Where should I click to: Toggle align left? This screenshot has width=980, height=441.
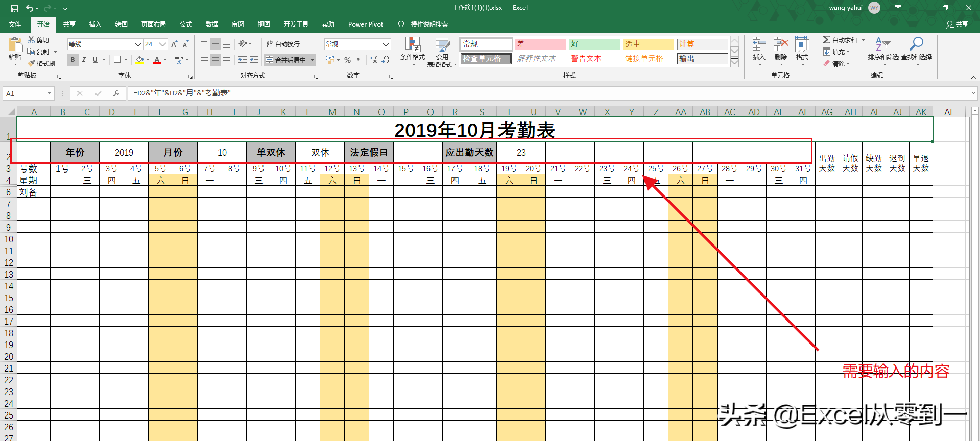[204, 60]
